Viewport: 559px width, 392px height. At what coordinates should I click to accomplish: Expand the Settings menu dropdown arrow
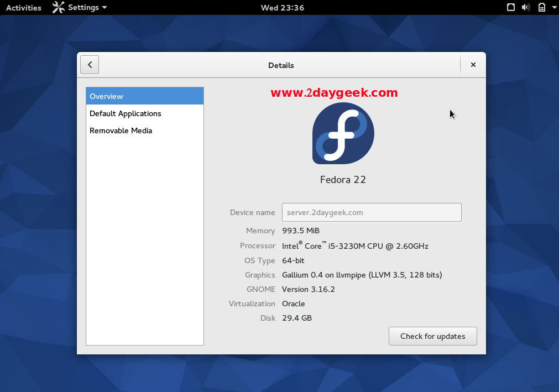(104, 8)
